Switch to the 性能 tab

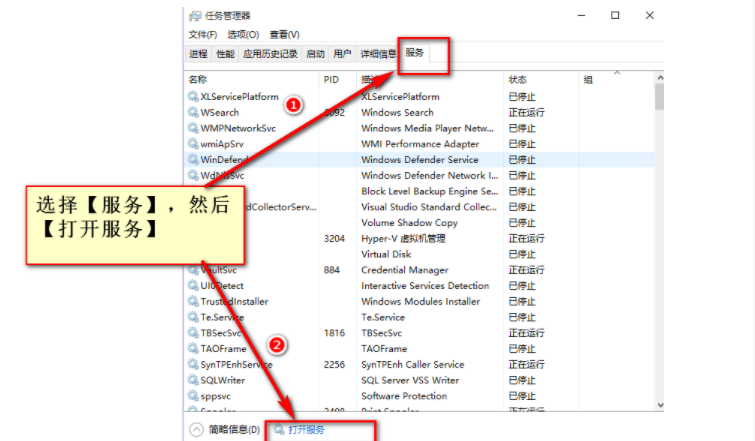[x=225, y=54]
